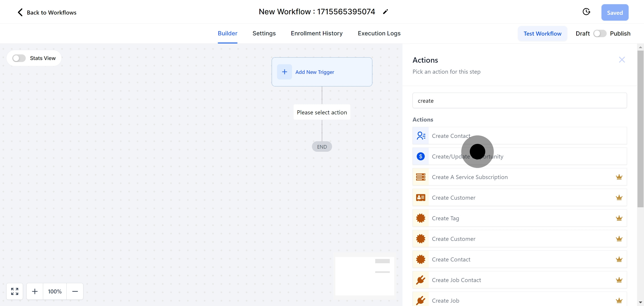Screen dimensions: 644x306
Task: Switch to the Settings tab
Action: pyautogui.click(x=264, y=33)
